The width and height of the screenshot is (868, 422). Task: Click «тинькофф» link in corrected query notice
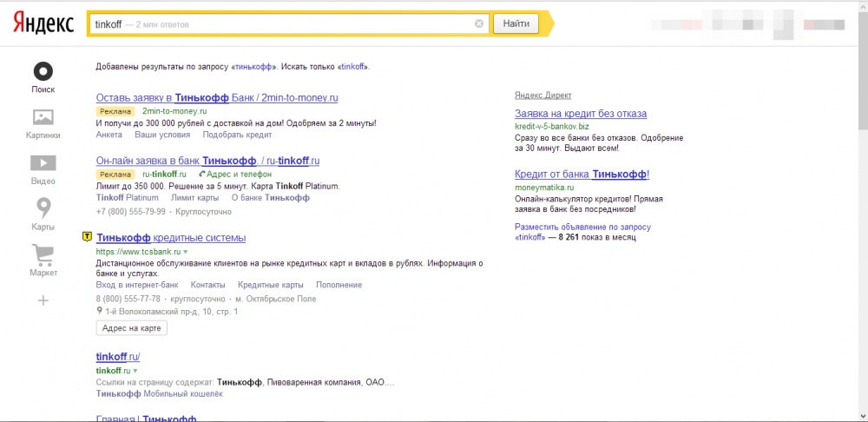pyautogui.click(x=254, y=67)
